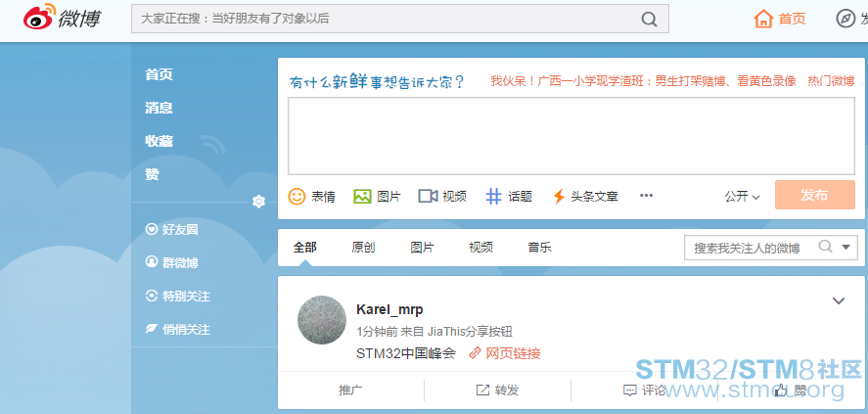The width and height of the screenshot is (868, 414).
Task: Click the Weibo logo
Action: click(62, 18)
